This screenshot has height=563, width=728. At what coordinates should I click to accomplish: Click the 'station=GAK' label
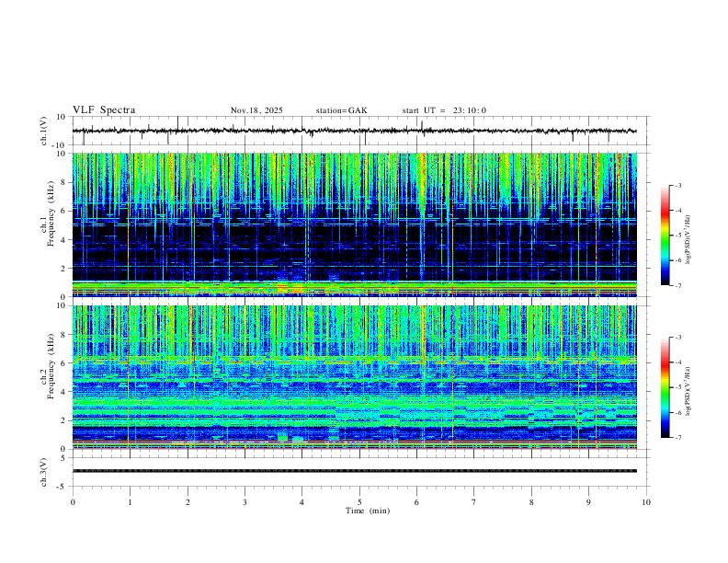click(x=341, y=110)
